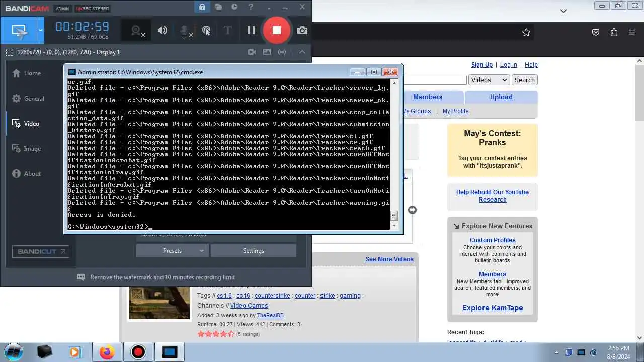Click Remove the watermark notice text
Image resolution: width=644 pixels, height=362 pixels.
tap(163, 277)
